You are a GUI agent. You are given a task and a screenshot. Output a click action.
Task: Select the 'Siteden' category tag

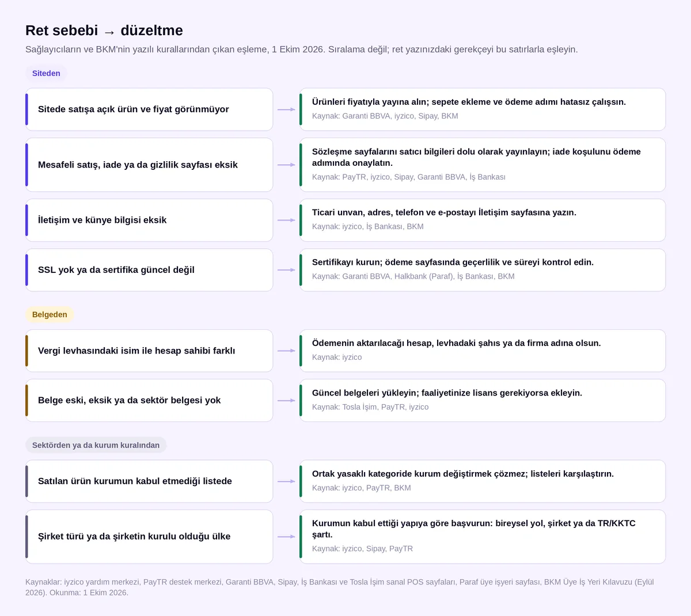coord(46,73)
